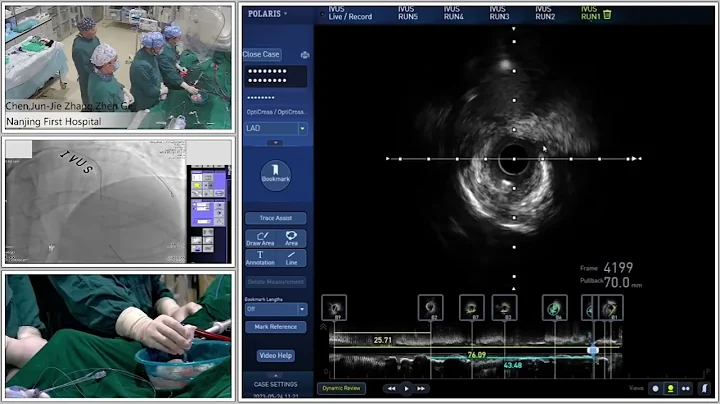
Task: Click the Dynamic Review button
Action: [x=341, y=388]
